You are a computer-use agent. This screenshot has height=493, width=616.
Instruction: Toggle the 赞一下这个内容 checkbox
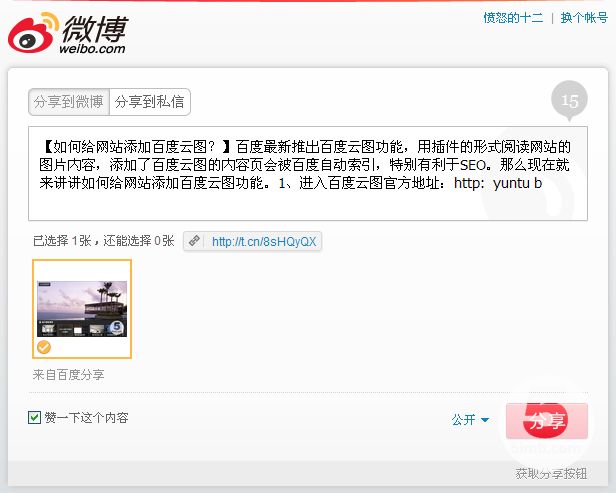click(x=35, y=417)
